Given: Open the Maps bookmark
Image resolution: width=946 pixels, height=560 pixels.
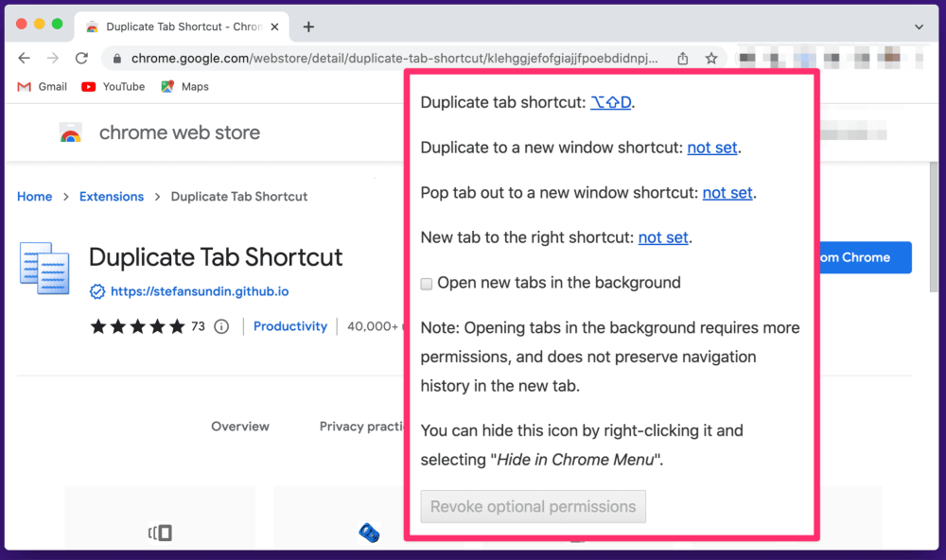Looking at the screenshot, I should pos(184,87).
